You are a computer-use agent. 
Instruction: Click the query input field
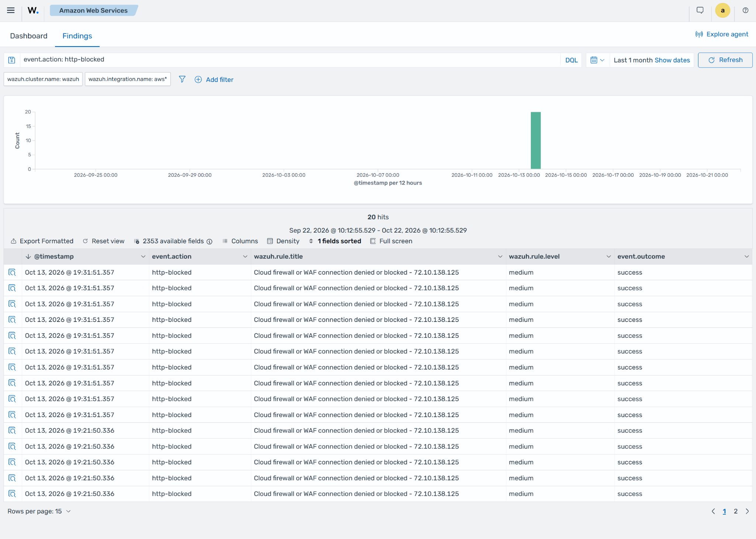click(290, 60)
